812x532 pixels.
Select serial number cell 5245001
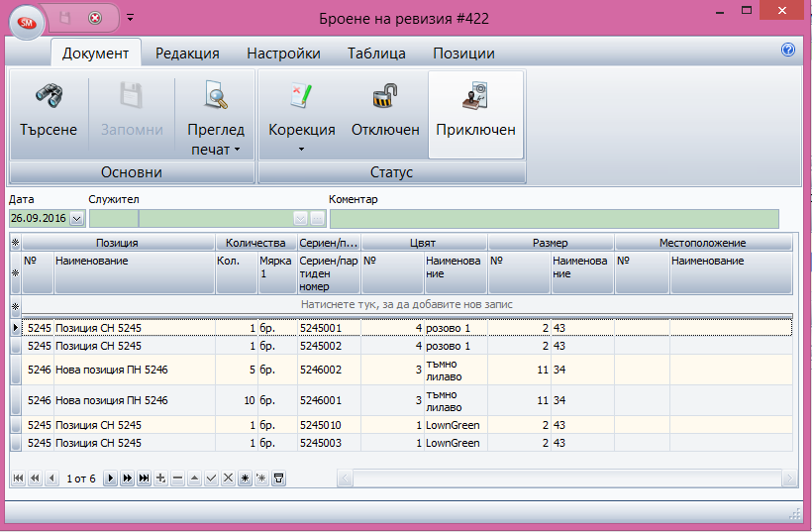click(x=329, y=328)
